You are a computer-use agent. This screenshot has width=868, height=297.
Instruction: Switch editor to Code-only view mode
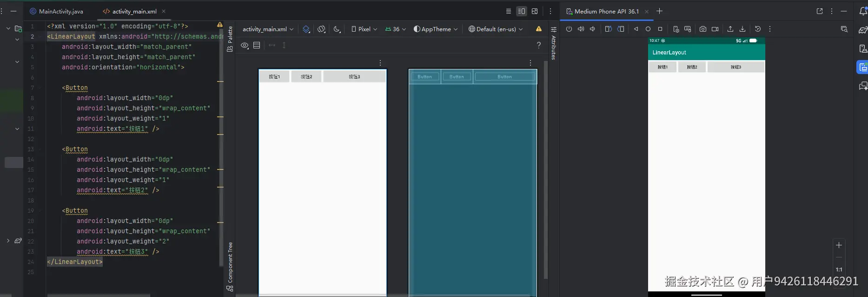coord(508,11)
